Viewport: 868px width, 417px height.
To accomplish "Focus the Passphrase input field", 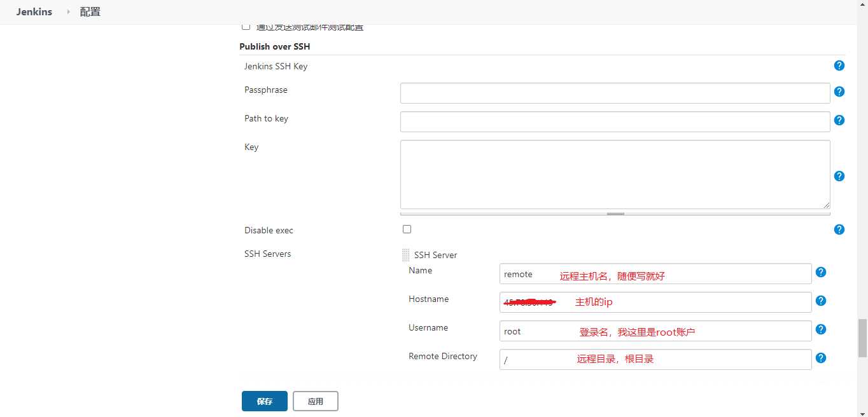I will pyautogui.click(x=615, y=93).
